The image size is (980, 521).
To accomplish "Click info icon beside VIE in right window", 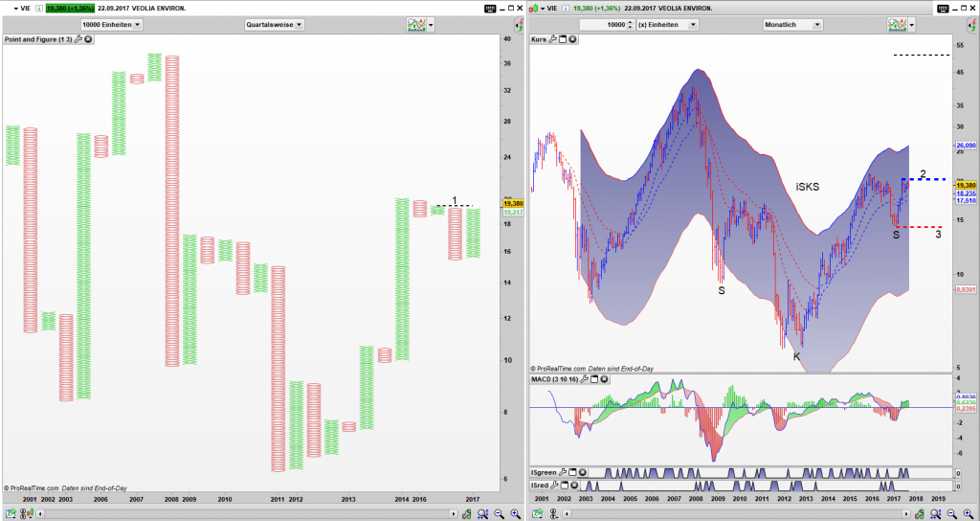I will pos(565,8).
